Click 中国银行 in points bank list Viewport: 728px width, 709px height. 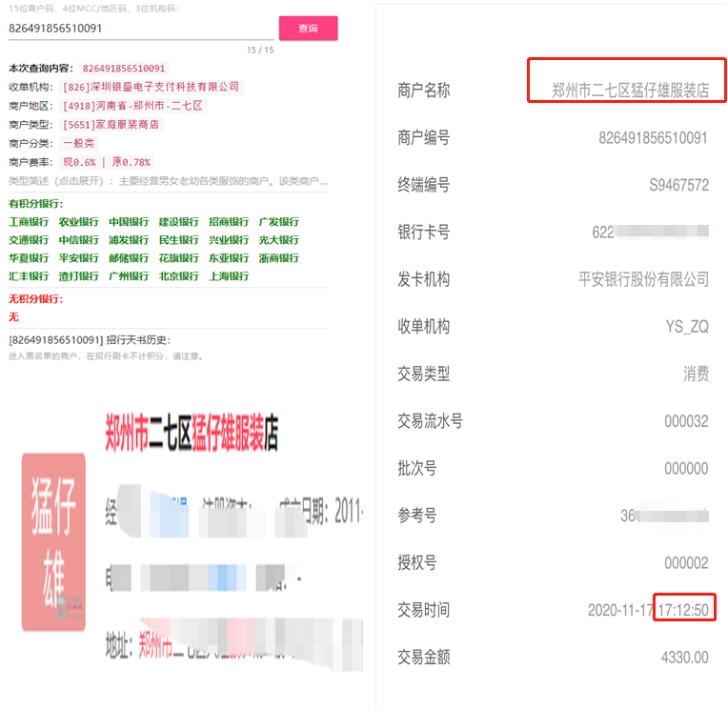click(x=129, y=222)
